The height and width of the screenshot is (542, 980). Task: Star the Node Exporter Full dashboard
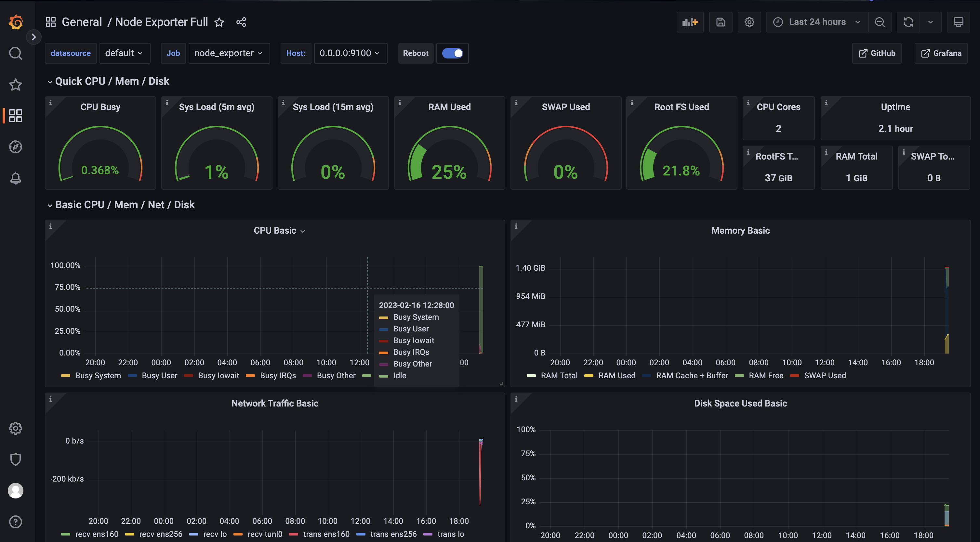pos(219,22)
